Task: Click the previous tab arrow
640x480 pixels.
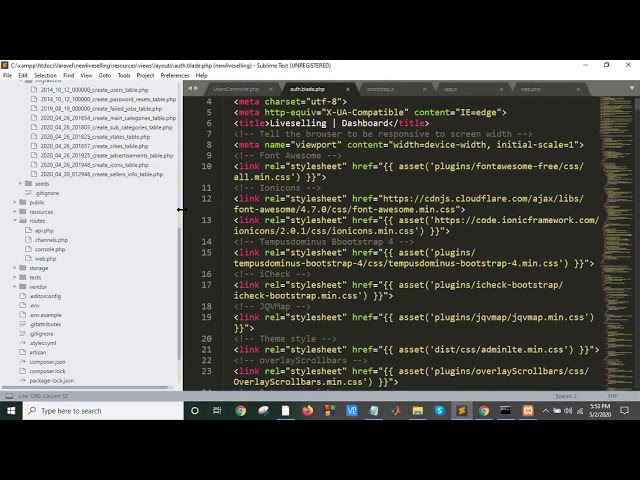Action: (190, 88)
